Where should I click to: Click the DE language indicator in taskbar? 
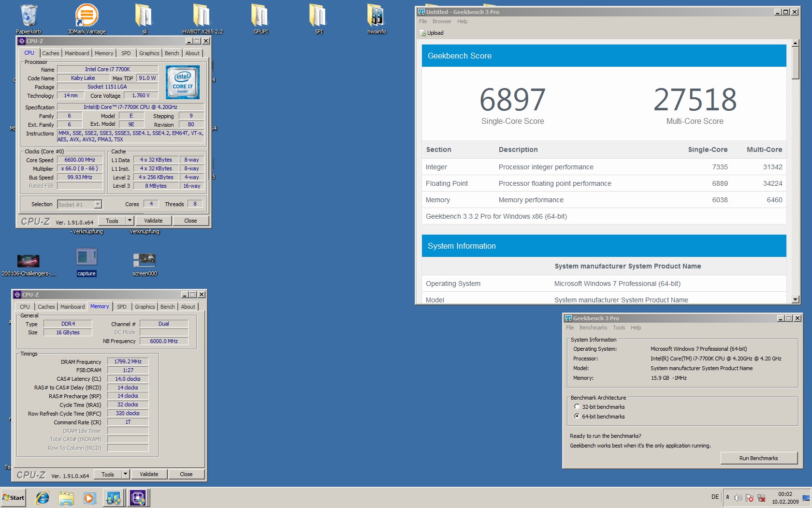coord(715,497)
